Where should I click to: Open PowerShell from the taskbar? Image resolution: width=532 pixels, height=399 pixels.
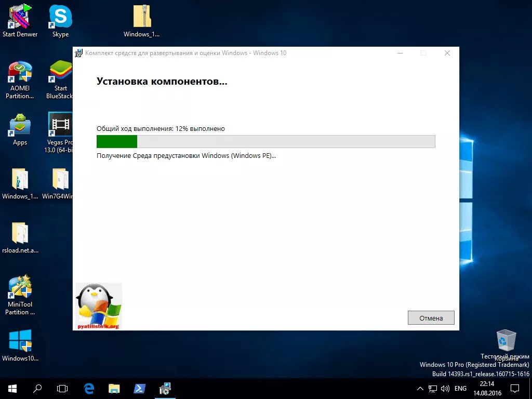coord(139,389)
